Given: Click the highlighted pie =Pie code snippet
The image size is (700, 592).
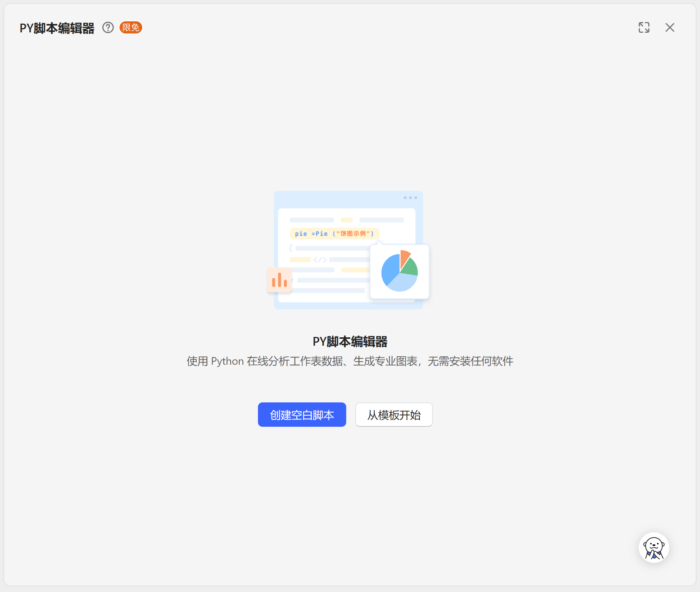Looking at the screenshot, I should point(334,233).
